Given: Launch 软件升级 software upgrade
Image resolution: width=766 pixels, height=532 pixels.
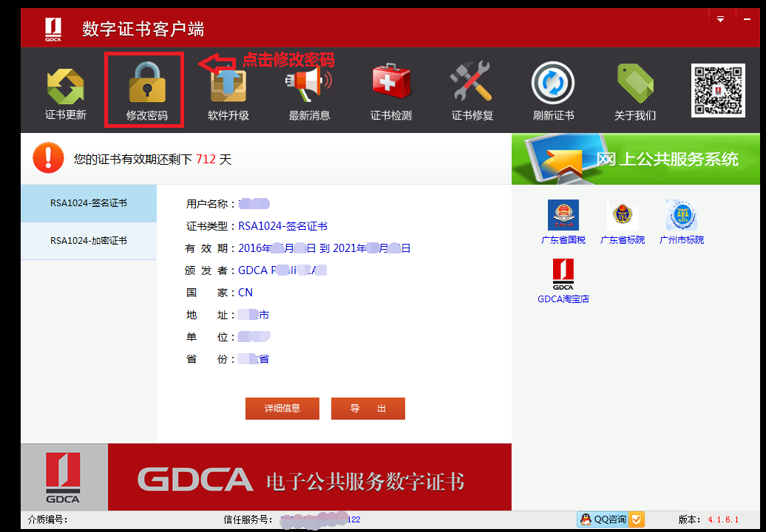Looking at the screenshot, I should tap(227, 89).
